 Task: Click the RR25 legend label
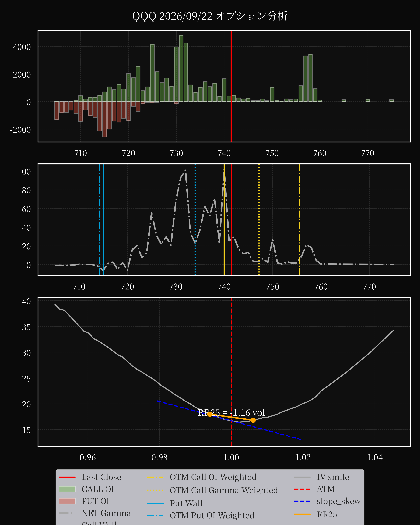[327, 514]
